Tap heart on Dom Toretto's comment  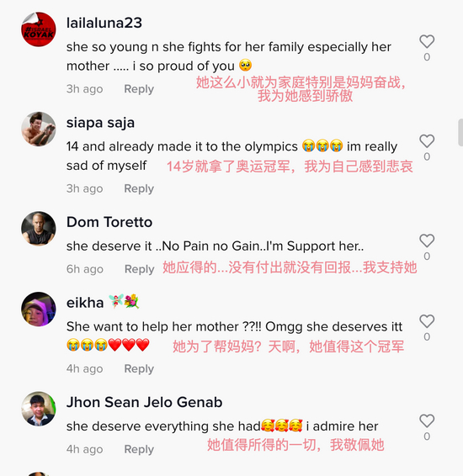click(x=427, y=241)
